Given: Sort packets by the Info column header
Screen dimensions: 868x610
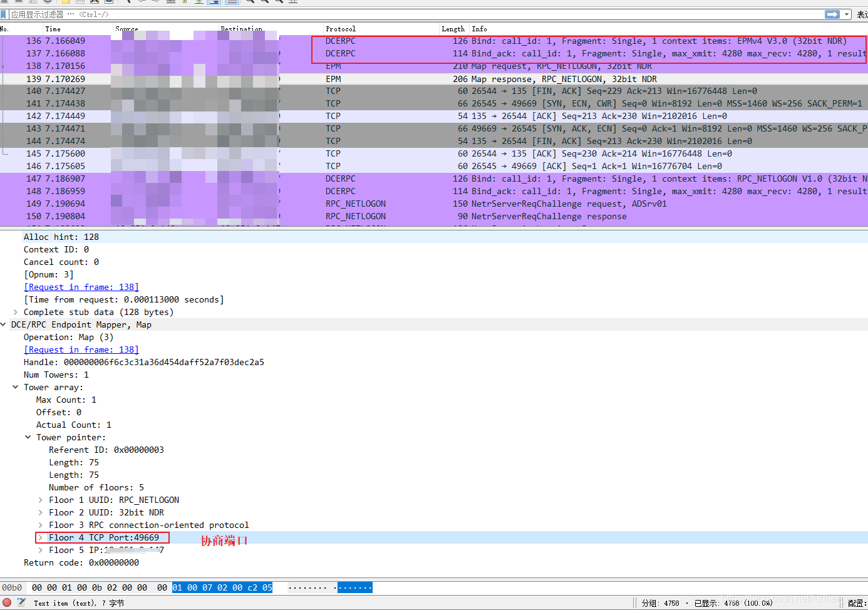Looking at the screenshot, I should [x=480, y=29].
